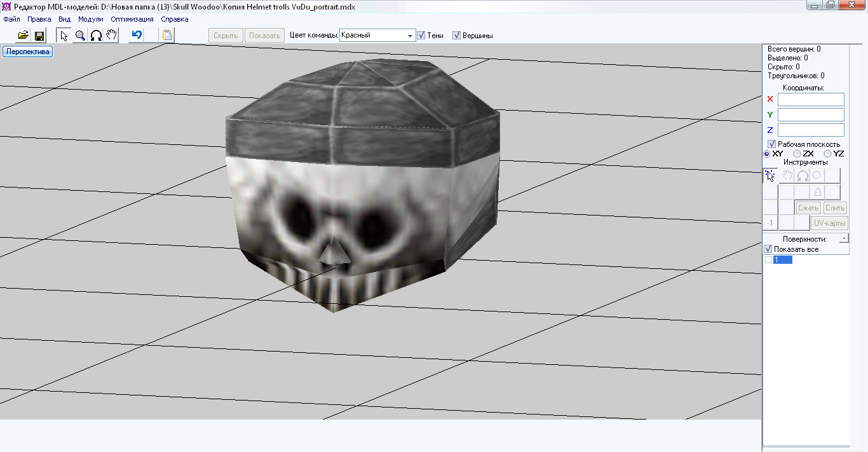Open the Оптимизация menu
The image size is (868, 452).
pyautogui.click(x=132, y=19)
